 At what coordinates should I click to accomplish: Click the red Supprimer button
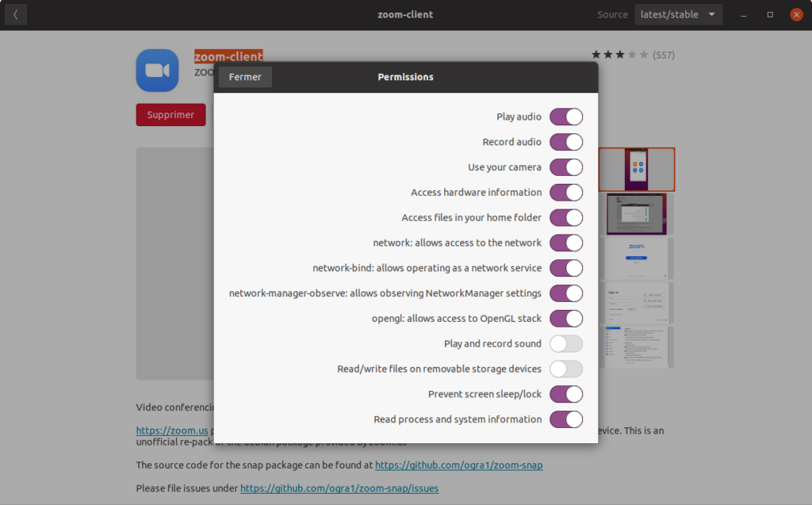170,114
